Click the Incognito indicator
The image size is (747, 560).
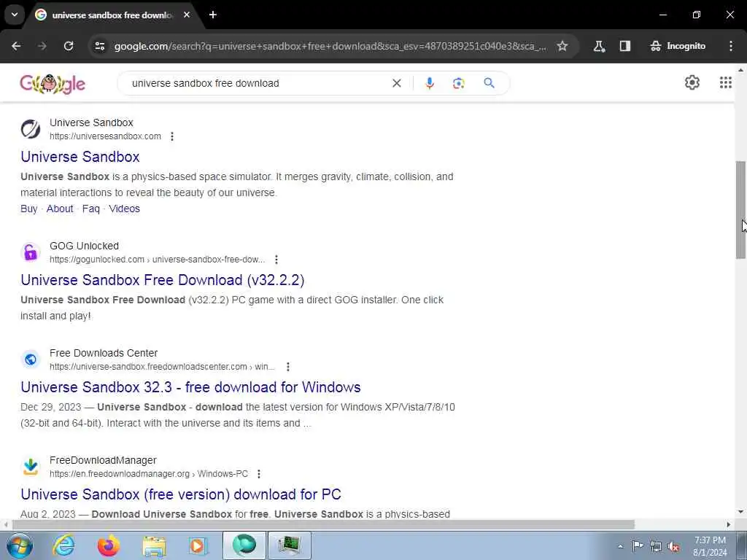pos(678,46)
